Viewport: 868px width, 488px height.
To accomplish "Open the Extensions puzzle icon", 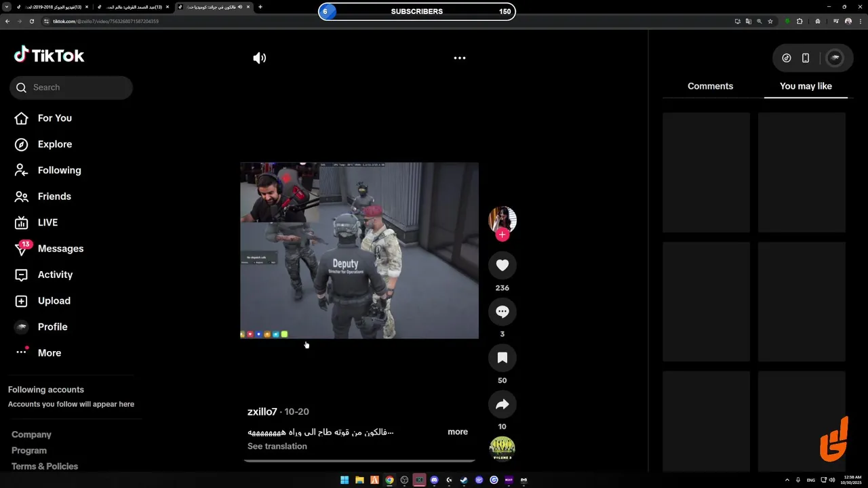I will tap(800, 21).
